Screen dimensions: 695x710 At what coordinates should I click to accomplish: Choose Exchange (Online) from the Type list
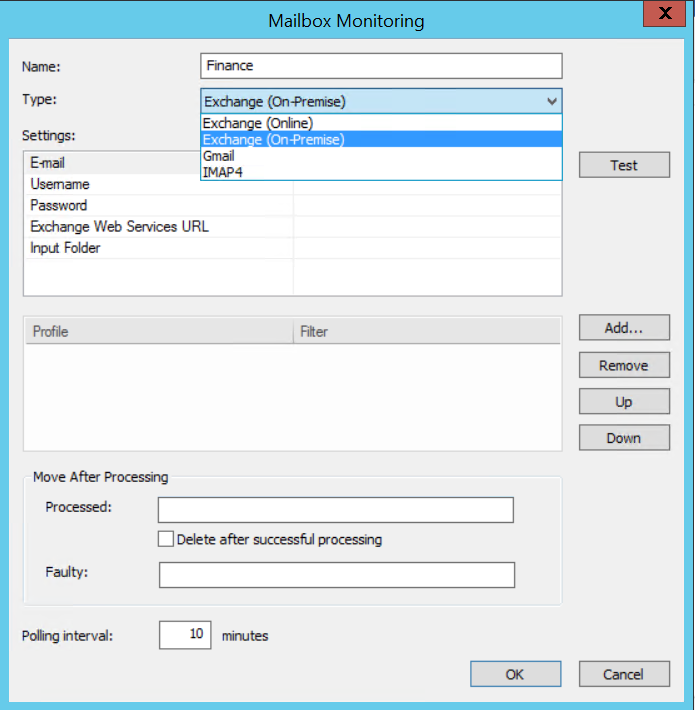point(381,123)
